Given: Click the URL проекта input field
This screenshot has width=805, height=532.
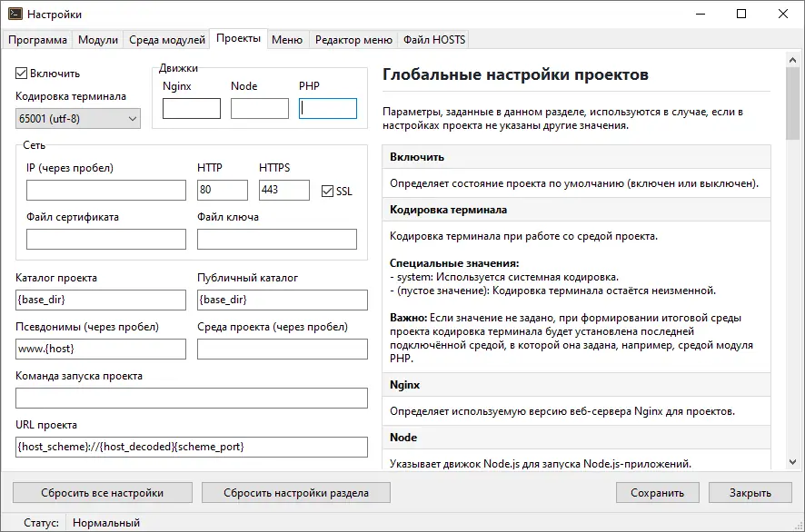Looking at the screenshot, I should coord(192,447).
